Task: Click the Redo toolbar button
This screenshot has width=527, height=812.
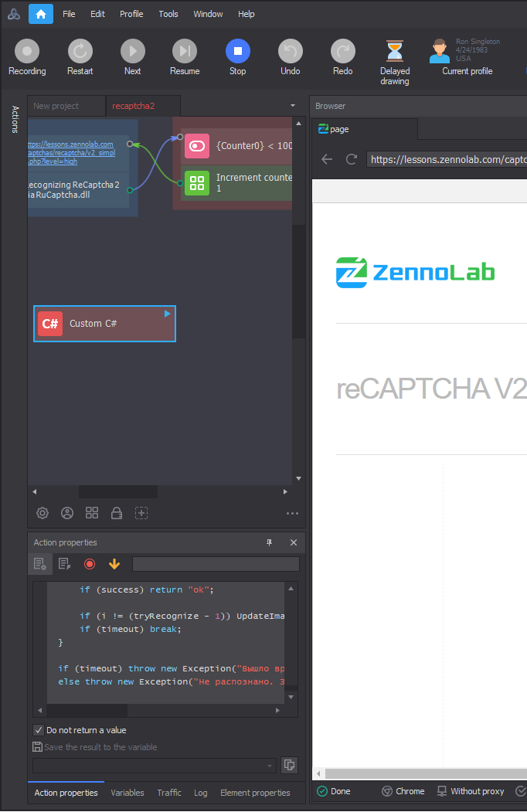Action: (x=342, y=57)
